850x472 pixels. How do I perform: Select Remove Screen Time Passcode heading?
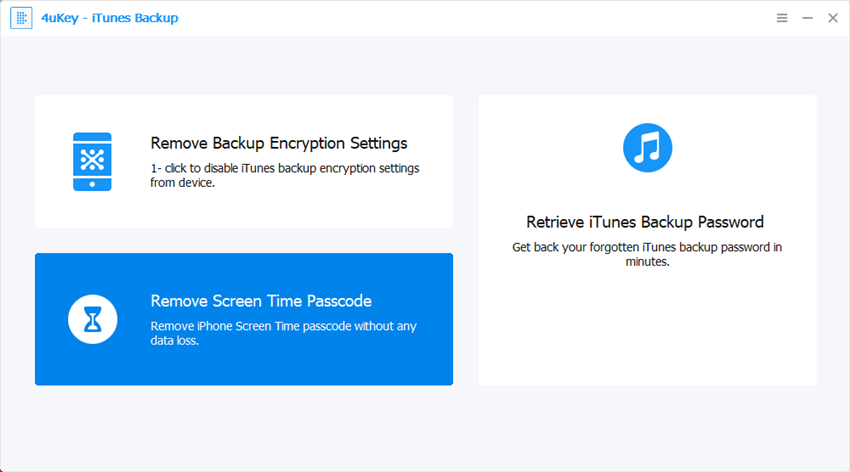pos(261,301)
